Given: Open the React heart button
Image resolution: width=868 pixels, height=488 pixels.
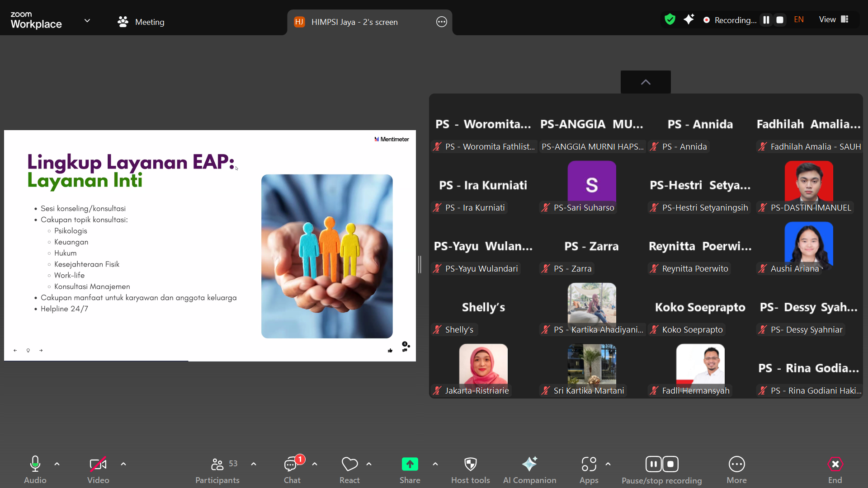Looking at the screenshot, I should (x=349, y=470).
